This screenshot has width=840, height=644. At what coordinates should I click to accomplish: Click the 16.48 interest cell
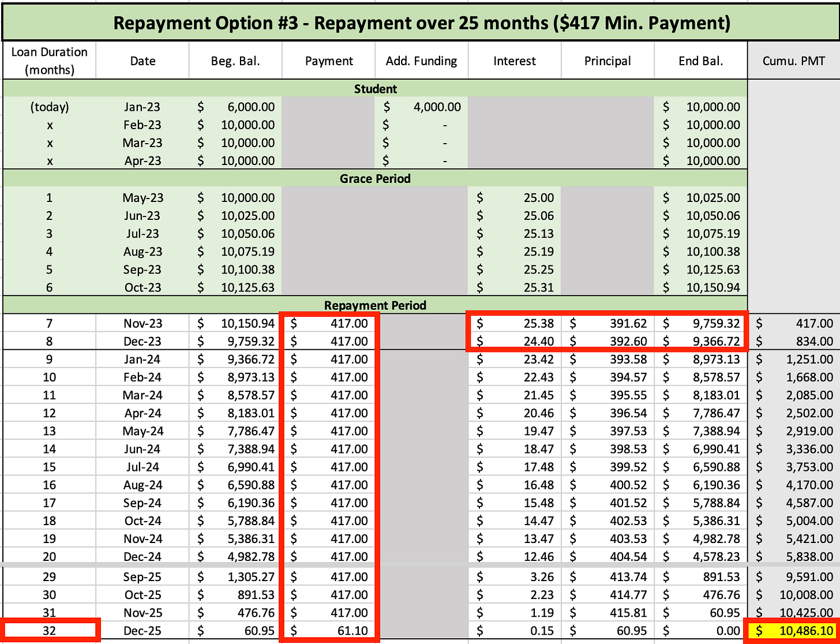tap(515, 484)
